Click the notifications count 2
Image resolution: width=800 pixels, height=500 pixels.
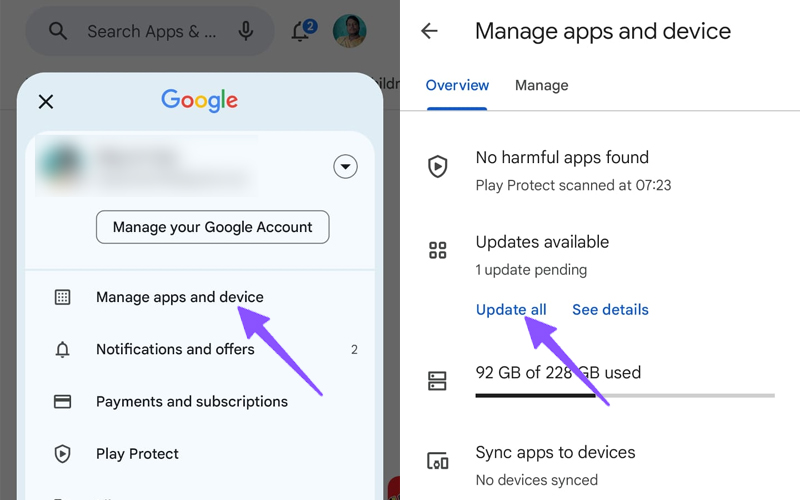pyautogui.click(x=354, y=349)
